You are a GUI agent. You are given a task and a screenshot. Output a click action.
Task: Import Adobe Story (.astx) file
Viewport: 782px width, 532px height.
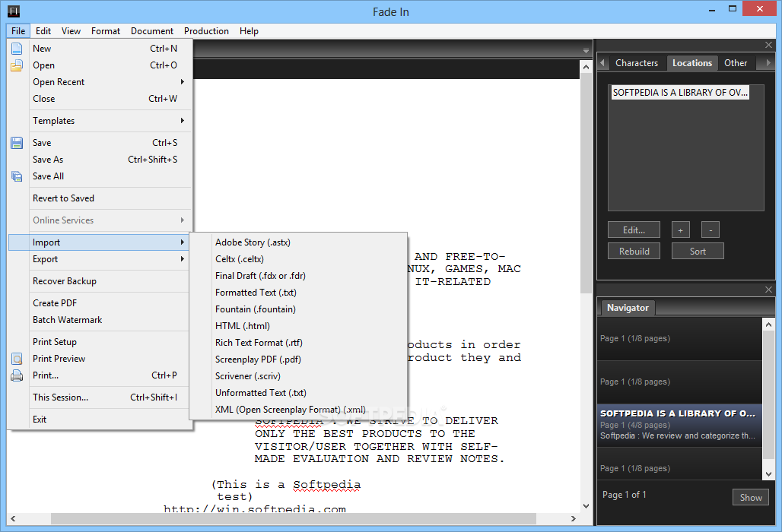pyautogui.click(x=298, y=242)
